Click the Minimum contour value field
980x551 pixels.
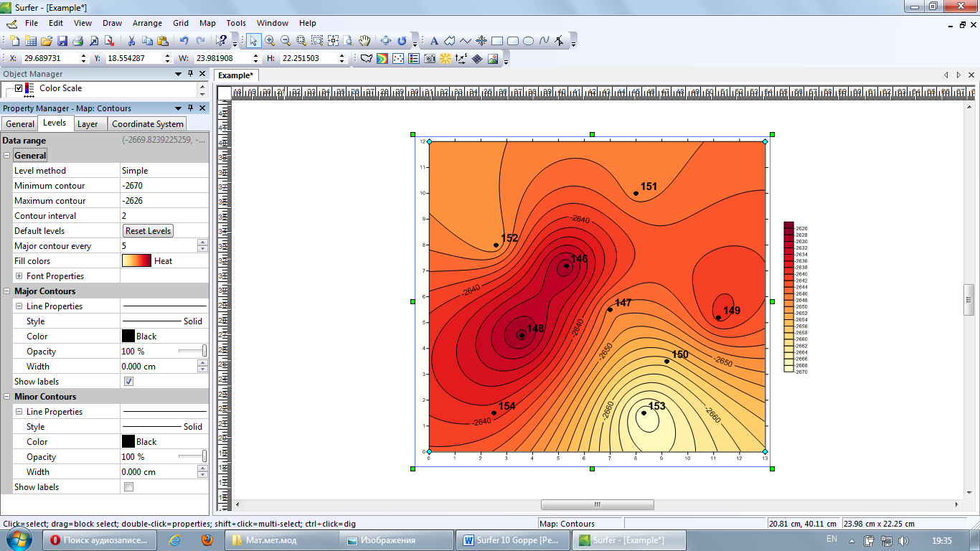point(164,186)
